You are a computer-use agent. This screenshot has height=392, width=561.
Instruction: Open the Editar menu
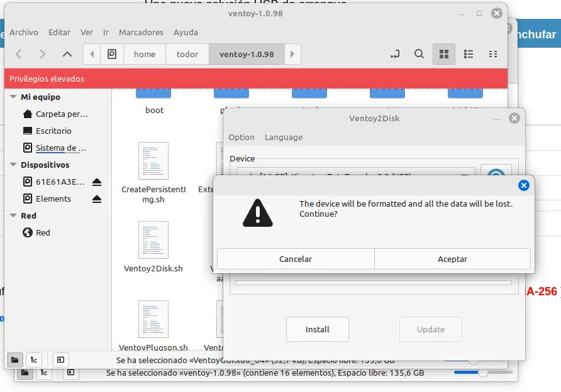pyautogui.click(x=59, y=32)
